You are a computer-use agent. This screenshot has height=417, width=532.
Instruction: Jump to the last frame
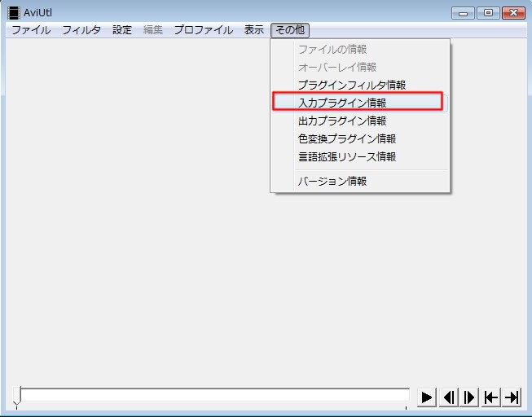(512, 397)
